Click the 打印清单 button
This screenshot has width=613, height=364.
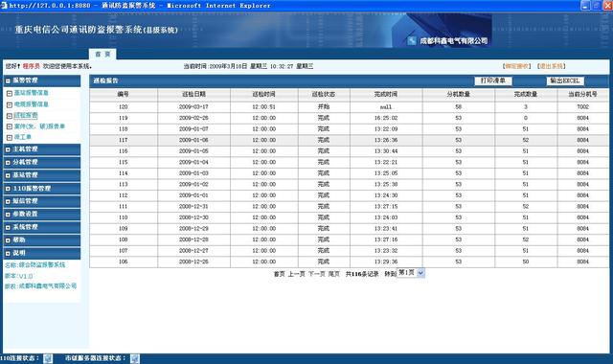[x=493, y=80]
